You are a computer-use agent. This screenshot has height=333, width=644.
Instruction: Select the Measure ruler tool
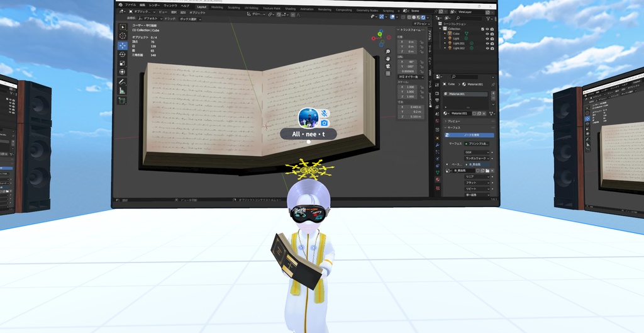tap(123, 91)
